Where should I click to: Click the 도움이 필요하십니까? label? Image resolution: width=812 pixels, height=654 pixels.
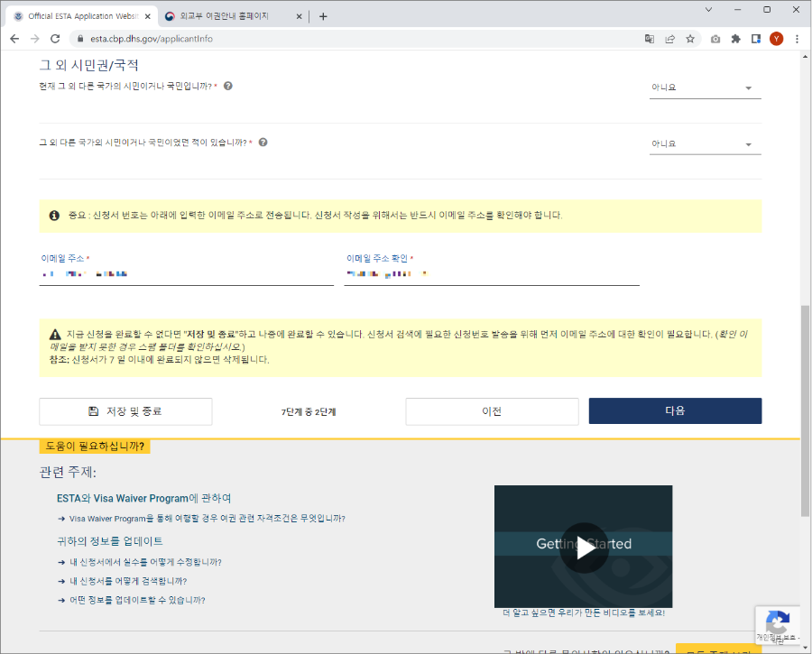pyautogui.click(x=95, y=447)
